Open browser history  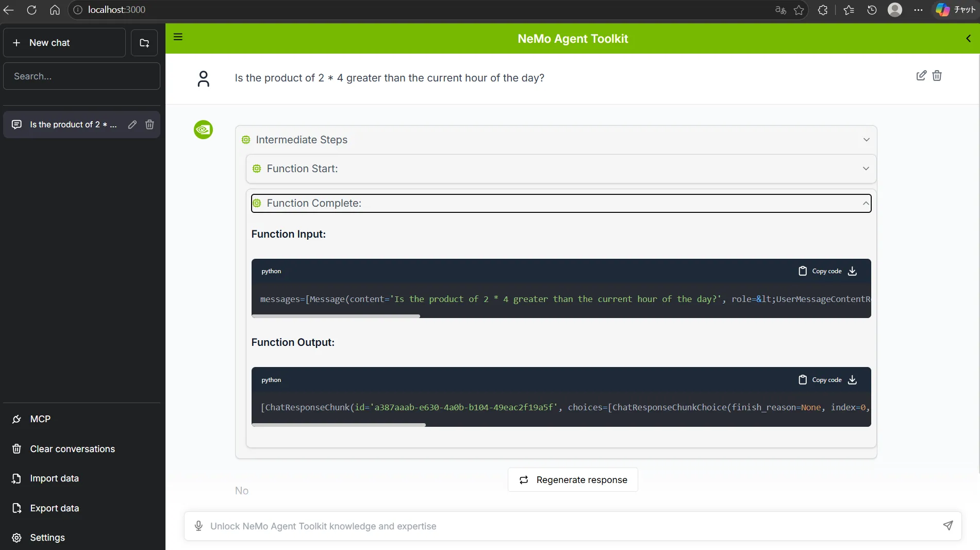(872, 10)
